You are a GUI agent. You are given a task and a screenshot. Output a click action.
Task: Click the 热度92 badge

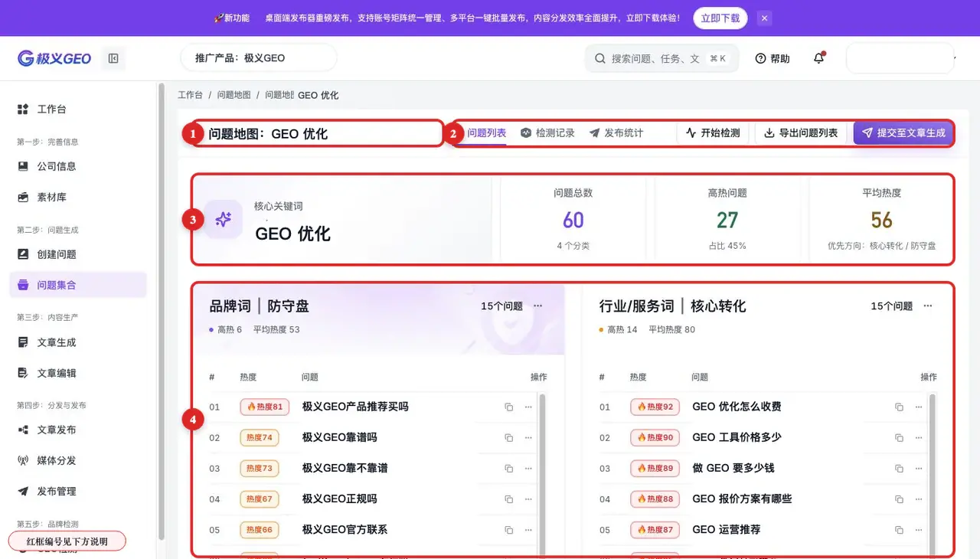(x=655, y=407)
